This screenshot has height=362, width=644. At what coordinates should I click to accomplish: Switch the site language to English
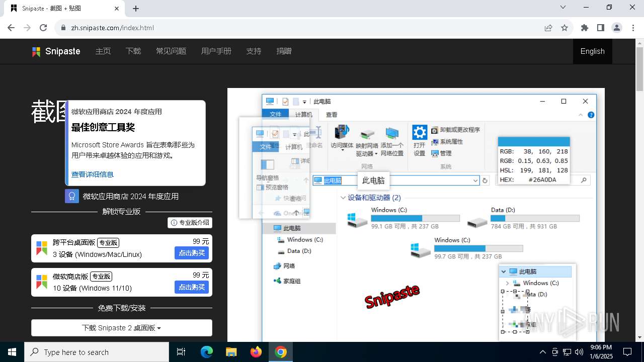pyautogui.click(x=593, y=51)
